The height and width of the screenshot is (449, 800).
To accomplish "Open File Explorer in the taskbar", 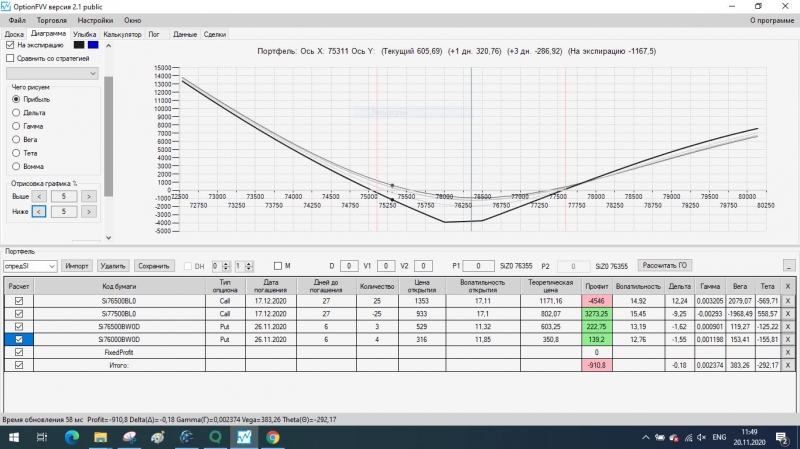I will click(x=101, y=437).
